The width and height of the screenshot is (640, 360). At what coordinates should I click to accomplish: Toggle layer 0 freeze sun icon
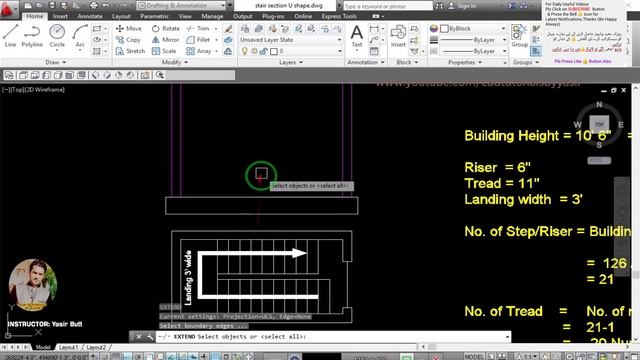tap(254, 51)
